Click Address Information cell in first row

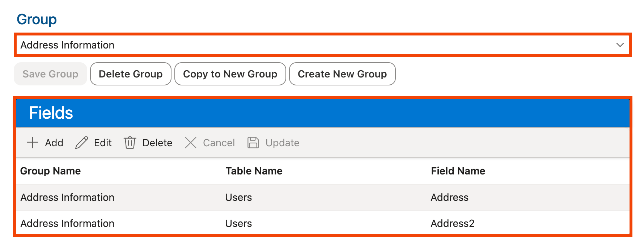[x=67, y=197]
